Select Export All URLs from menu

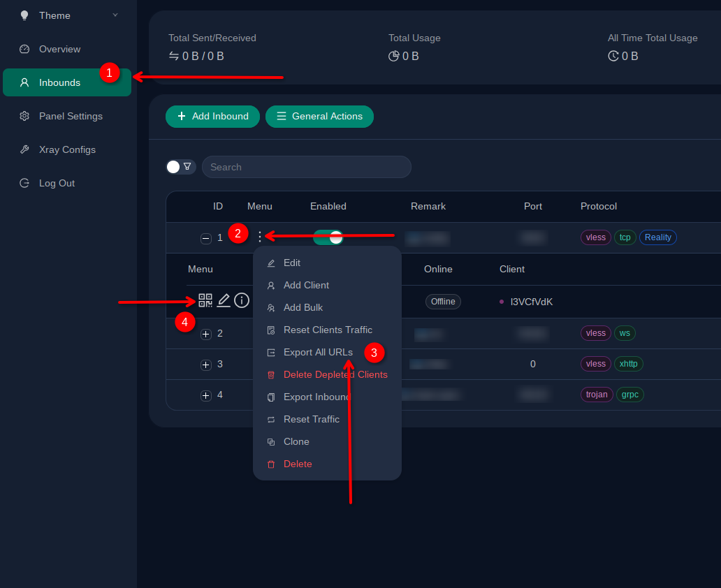click(x=318, y=352)
